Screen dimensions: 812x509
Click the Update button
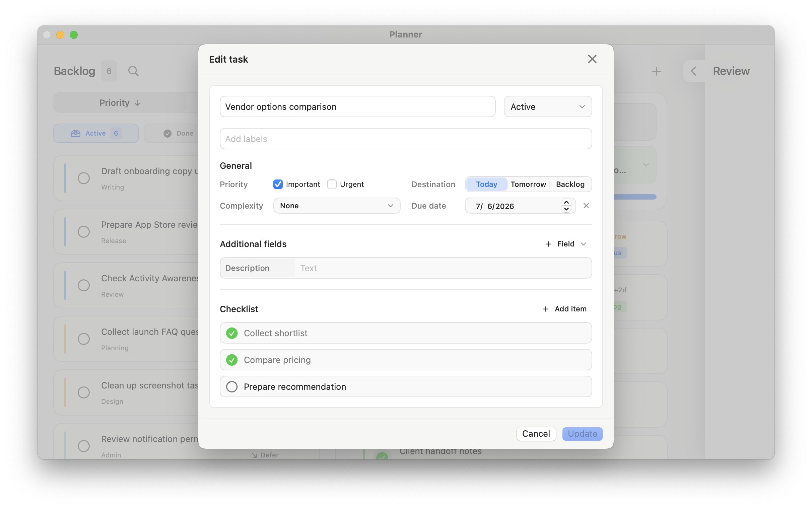[x=582, y=434]
